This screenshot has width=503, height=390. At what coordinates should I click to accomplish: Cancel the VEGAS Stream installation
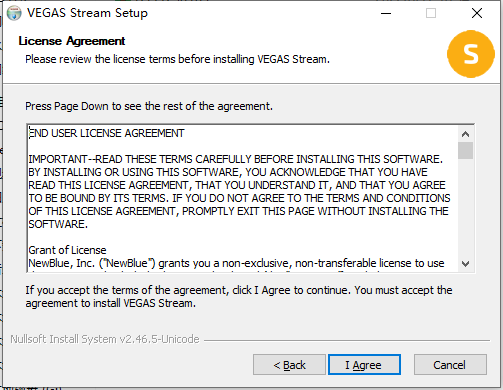[450, 365]
